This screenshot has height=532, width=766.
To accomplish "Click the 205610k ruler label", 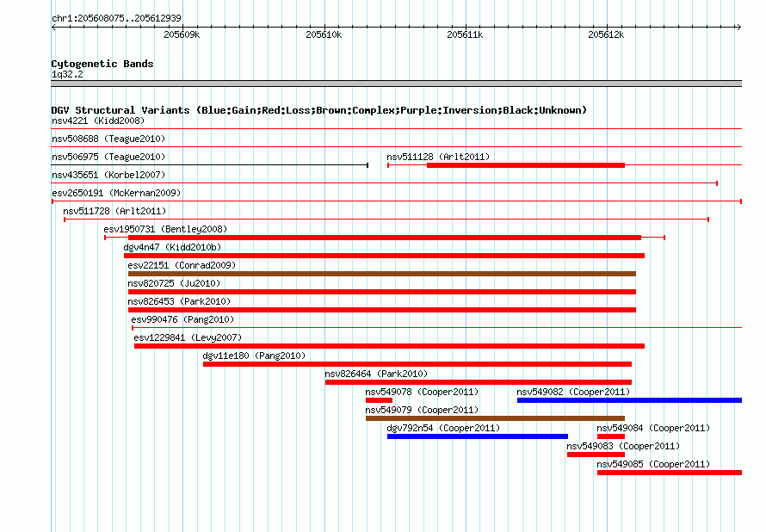I will (324, 34).
